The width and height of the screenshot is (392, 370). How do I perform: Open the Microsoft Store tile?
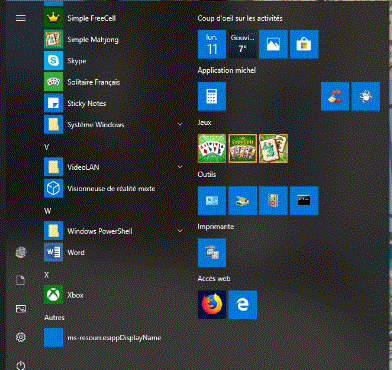tap(304, 44)
